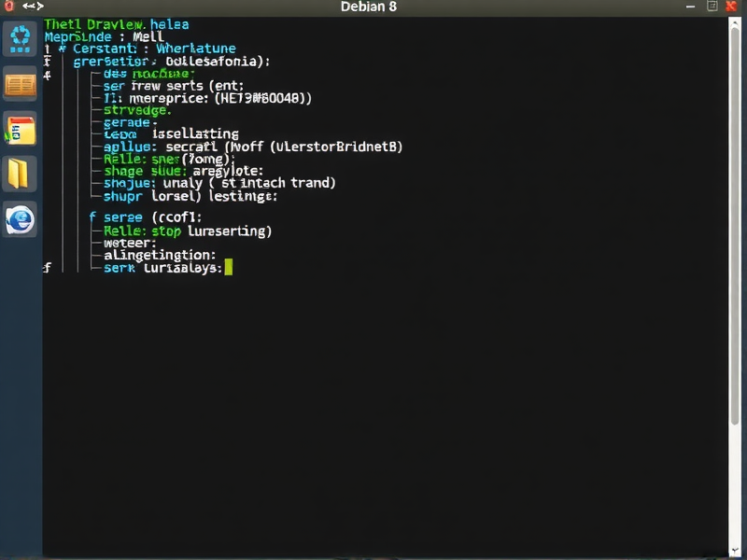Open the yellow folder icon in the sidebar

tap(20, 174)
